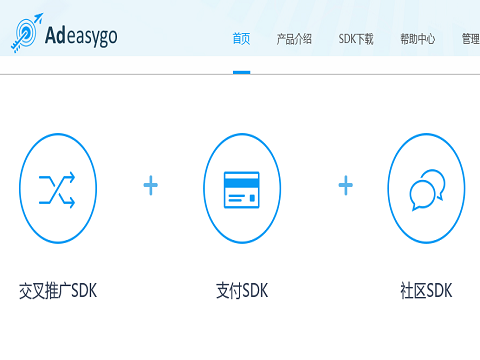This screenshot has height=360, width=480.
Task: Click the 支付SDK label
Action: [242, 291]
